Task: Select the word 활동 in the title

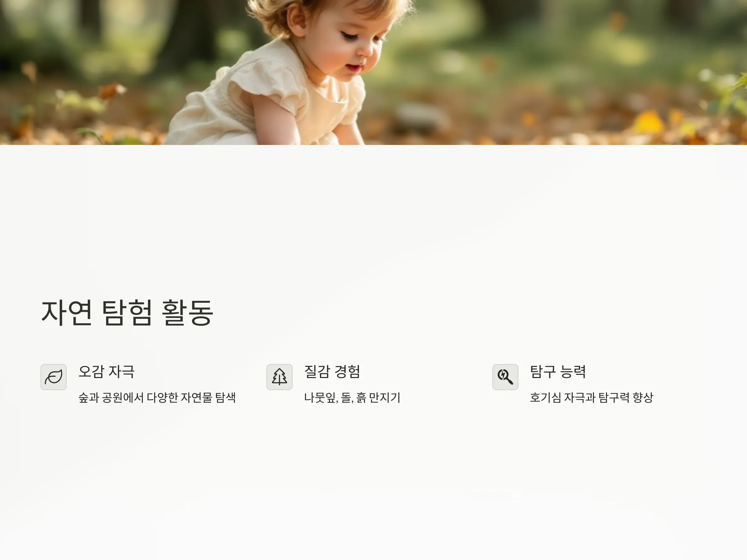Action: (x=187, y=313)
